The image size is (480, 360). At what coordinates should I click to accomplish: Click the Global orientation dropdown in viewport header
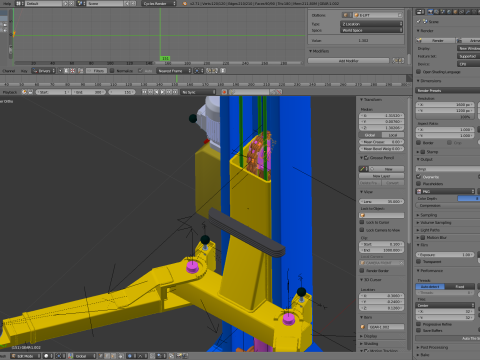[85, 356]
